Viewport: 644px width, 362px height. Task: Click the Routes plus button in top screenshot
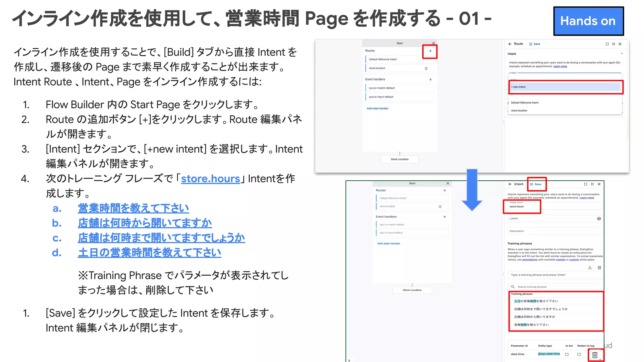tap(430, 51)
